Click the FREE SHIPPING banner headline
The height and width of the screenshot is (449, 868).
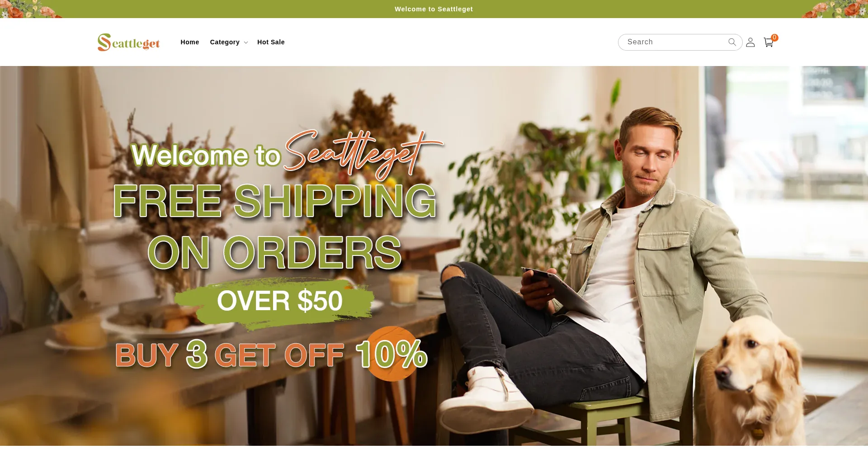click(x=274, y=201)
